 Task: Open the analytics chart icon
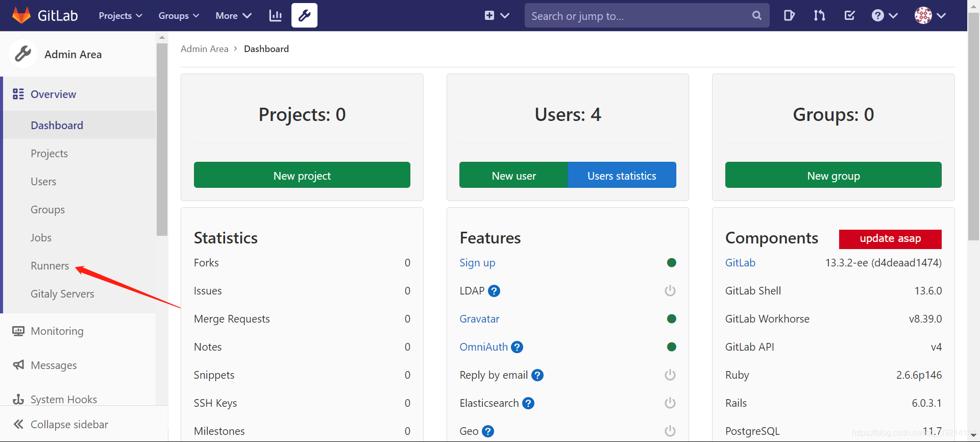[276, 15]
